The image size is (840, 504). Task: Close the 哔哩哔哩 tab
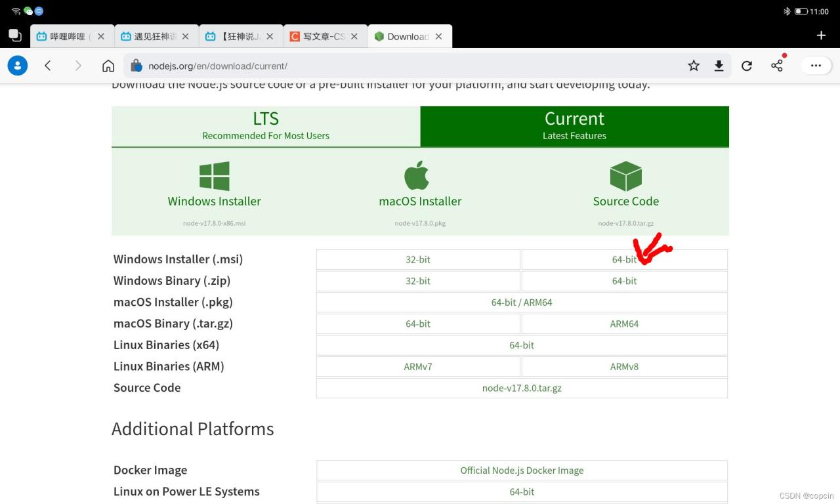(101, 37)
